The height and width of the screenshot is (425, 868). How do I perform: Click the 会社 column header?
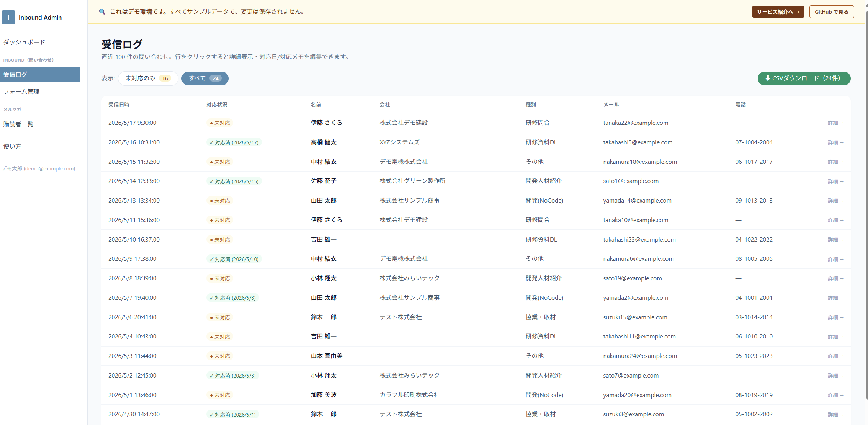(x=385, y=105)
